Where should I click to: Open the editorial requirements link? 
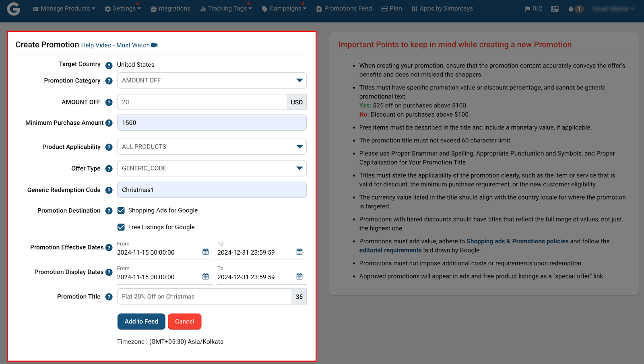390,250
